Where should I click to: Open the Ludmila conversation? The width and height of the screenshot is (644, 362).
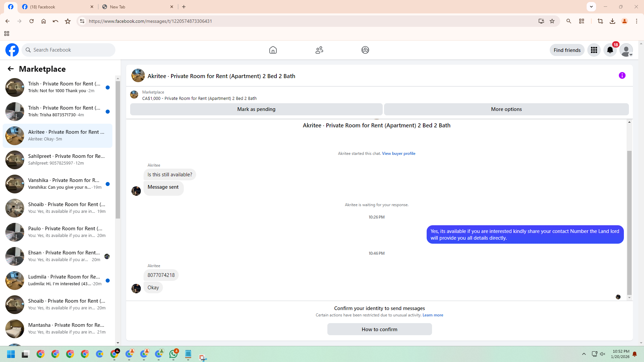point(58,281)
